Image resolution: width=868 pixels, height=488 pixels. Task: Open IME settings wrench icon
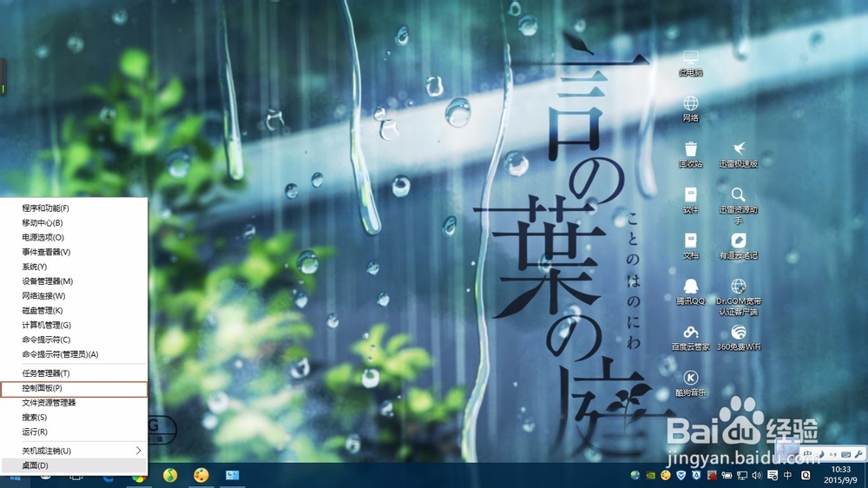[858, 454]
